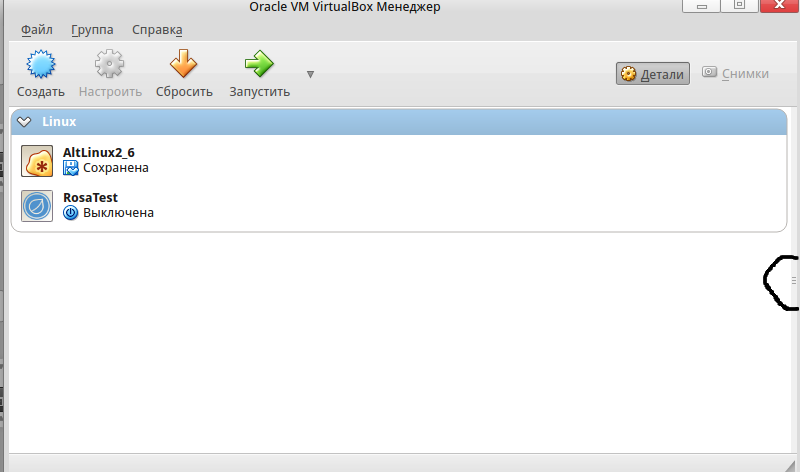The width and height of the screenshot is (800, 472).
Task: Grab the splitter handle on the right edge
Action: coord(794,280)
